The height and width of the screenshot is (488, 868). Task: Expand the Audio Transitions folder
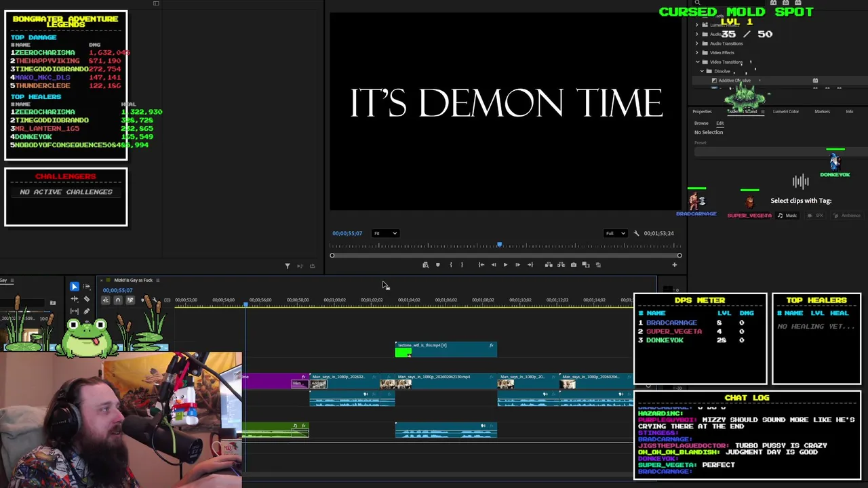[697, 43]
